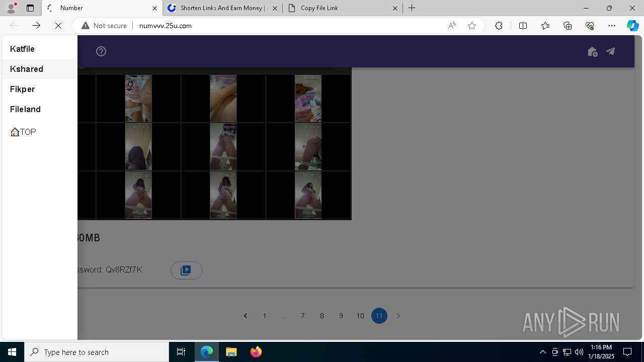This screenshot has width=644, height=362.
Task: Open the Extensions puzzle icon
Action: pyautogui.click(x=499, y=26)
